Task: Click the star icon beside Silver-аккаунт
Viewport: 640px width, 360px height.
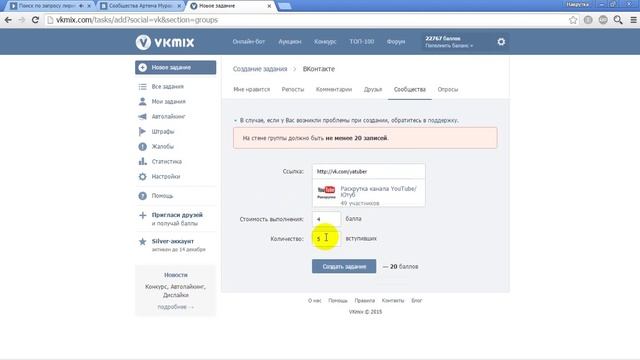Action: tap(142, 242)
